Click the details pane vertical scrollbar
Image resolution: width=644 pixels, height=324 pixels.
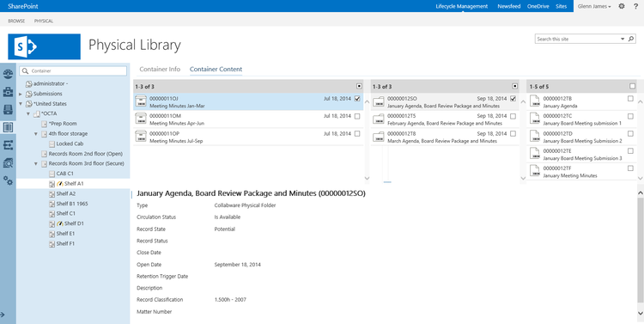click(641, 251)
